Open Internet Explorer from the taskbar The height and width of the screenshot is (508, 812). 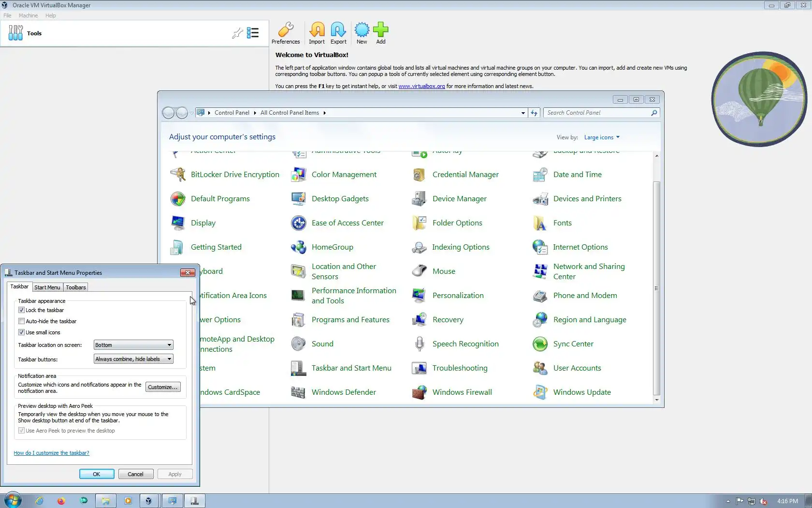[39, 501]
